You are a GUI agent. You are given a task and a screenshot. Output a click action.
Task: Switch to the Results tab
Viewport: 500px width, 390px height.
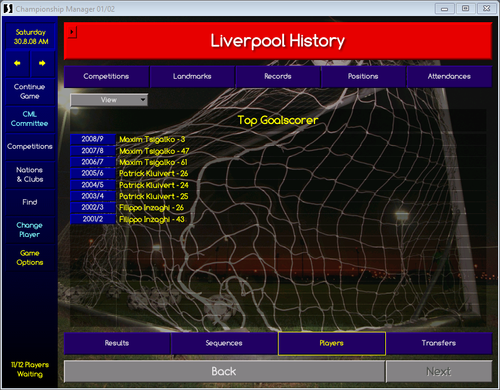(117, 343)
